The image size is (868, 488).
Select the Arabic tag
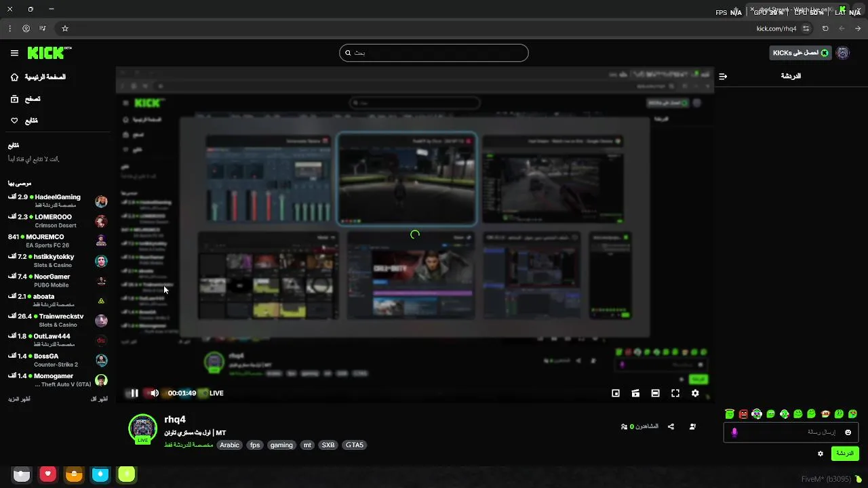pos(229,445)
